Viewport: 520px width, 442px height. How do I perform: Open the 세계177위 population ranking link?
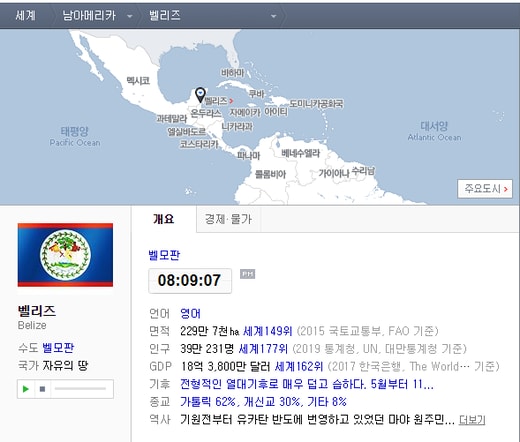coord(263,349)
